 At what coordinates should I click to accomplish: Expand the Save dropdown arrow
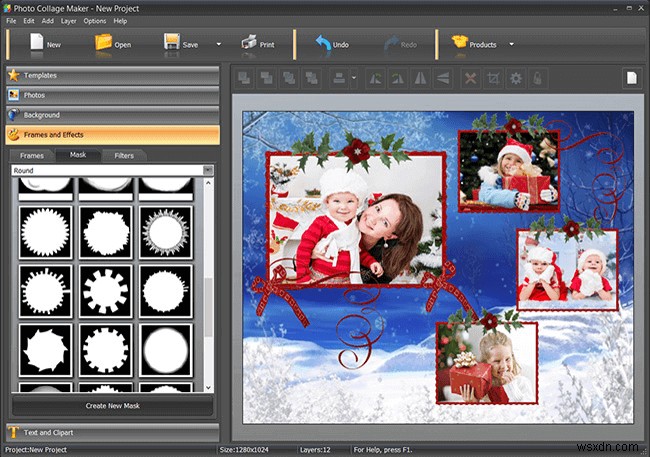[x=218, y=44]
